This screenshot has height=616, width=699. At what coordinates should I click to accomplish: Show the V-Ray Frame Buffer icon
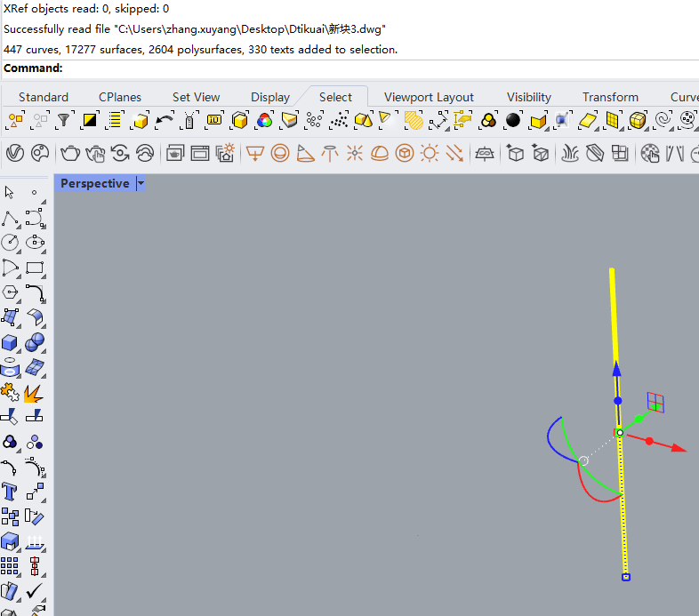200,154
